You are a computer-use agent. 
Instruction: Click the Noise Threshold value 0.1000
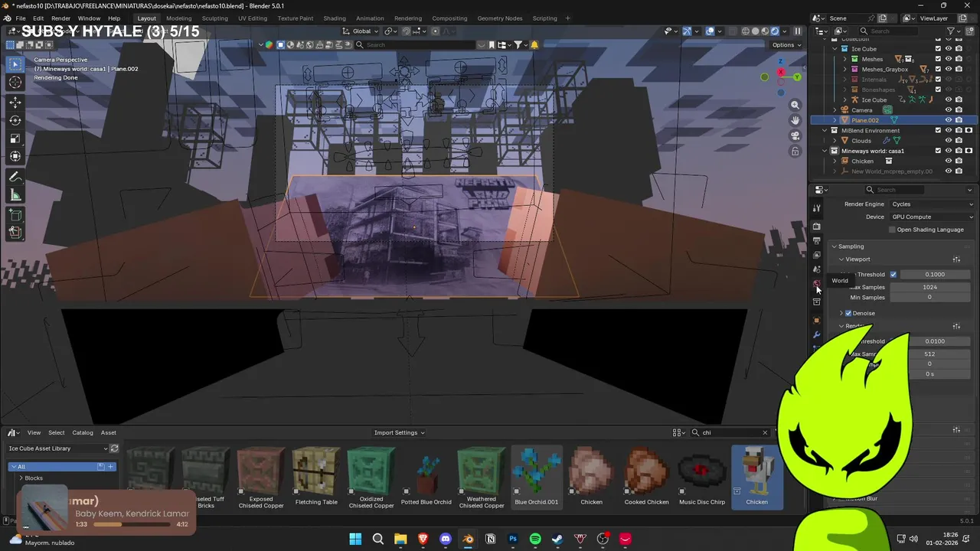(935, 275)
